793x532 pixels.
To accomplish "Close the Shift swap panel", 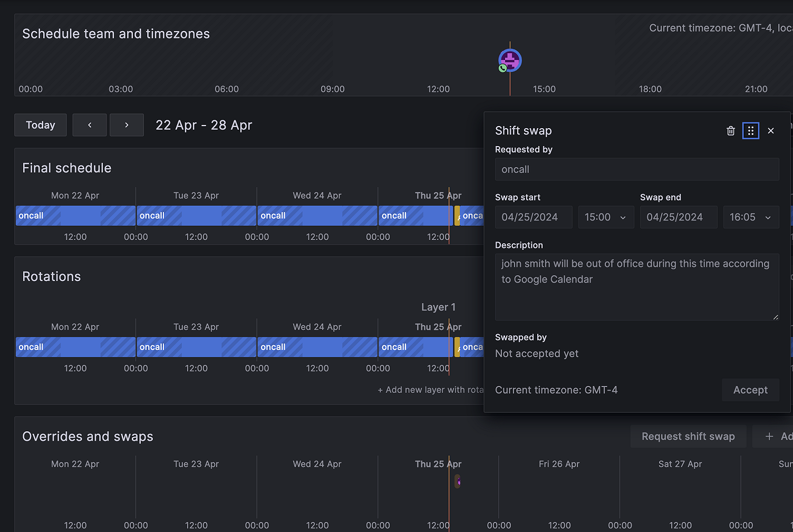I will [x=770, y=130].
